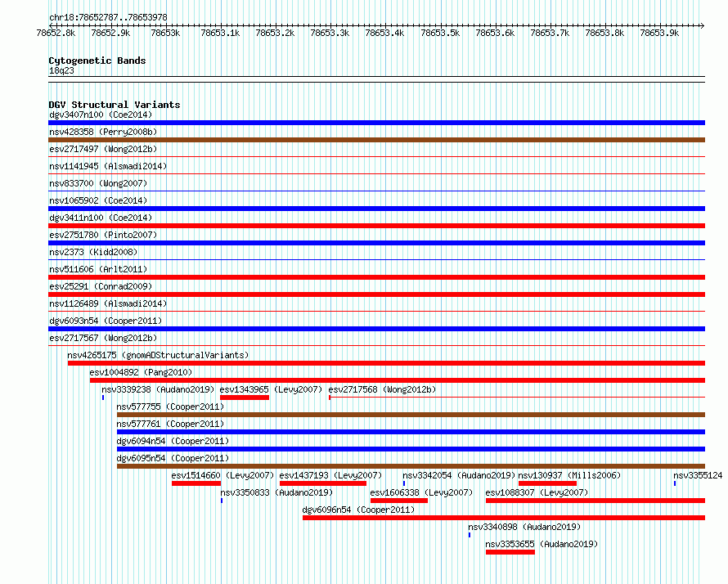Viewport: 728px width, 584px height.
Task: Select the DGV Structural Variants track title
Action: coord(115,105)
